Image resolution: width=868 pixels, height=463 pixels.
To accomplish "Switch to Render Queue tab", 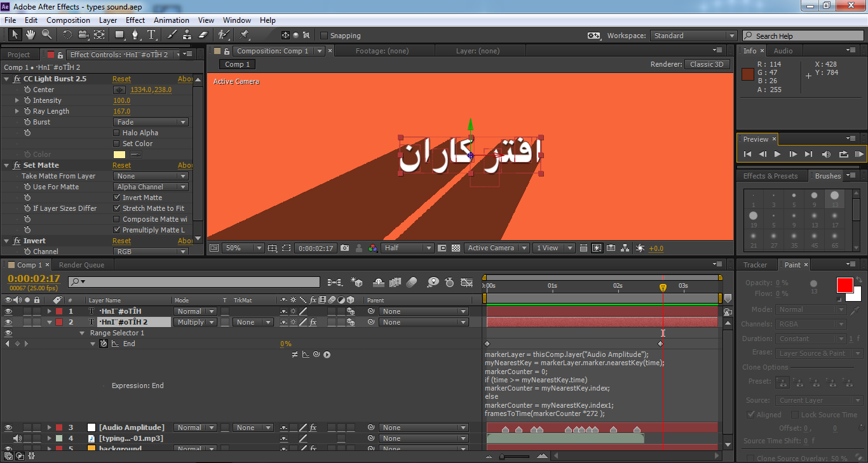I will pos(81,265).
